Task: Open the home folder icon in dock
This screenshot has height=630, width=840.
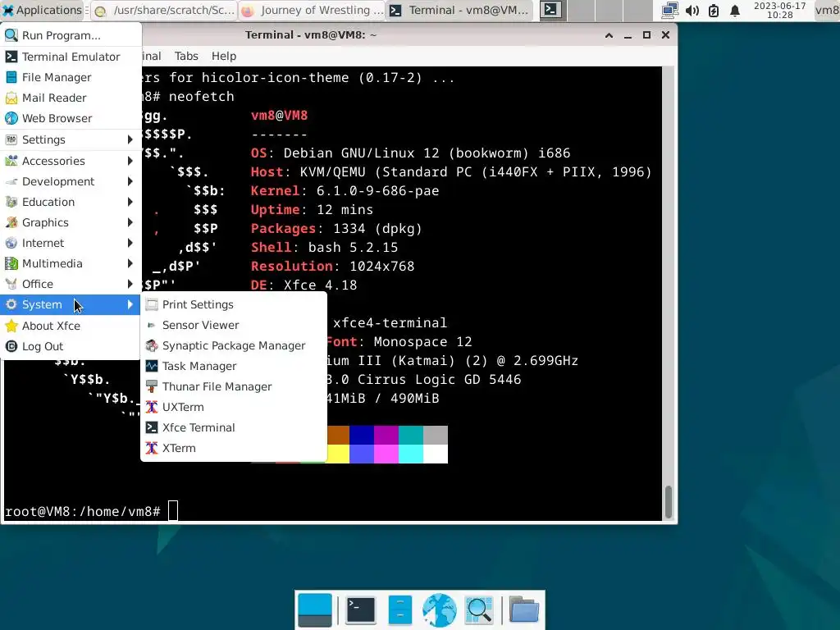Action: pos(523,610)
